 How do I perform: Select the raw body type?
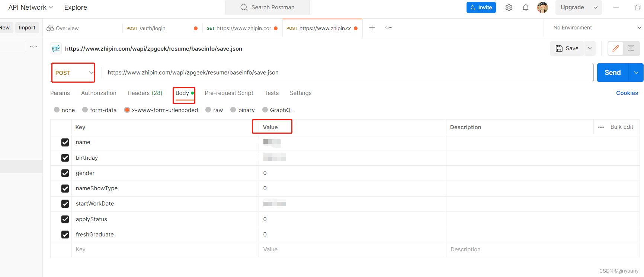208,110
